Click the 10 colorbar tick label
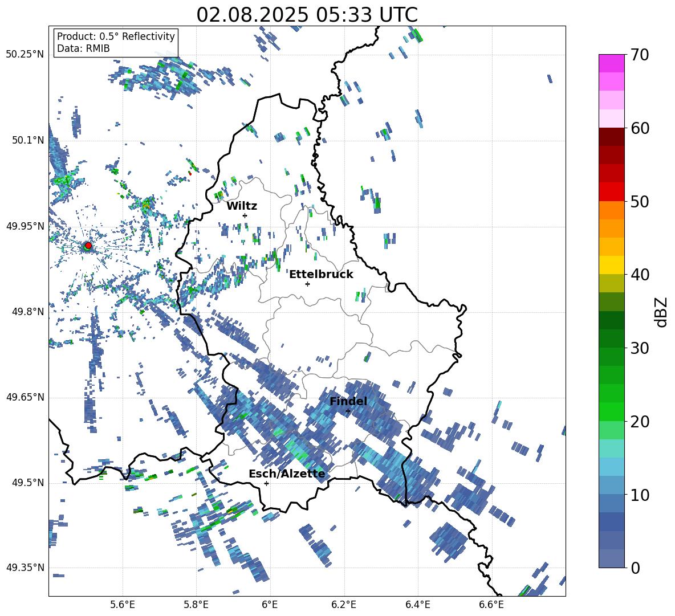675x616 pixels. (639, 495)
